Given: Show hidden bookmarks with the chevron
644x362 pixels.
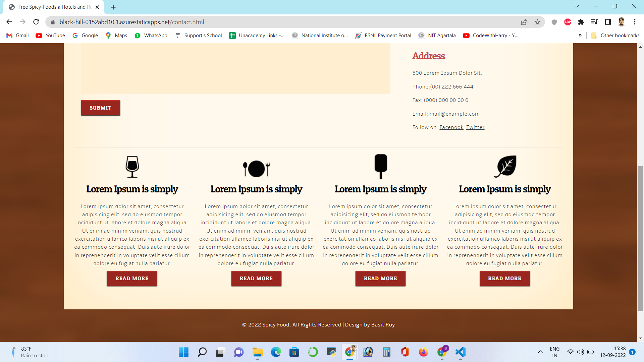Looking at the screenshot, I should pos(580,35).
